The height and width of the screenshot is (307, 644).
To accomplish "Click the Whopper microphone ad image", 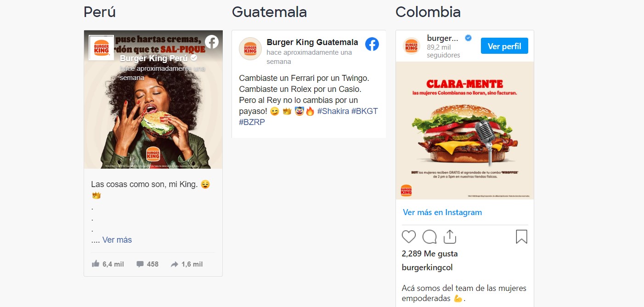I will 464,131.
